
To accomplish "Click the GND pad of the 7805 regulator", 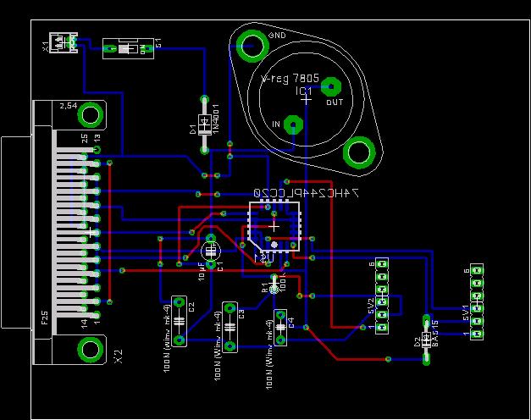I will (252, 46).
